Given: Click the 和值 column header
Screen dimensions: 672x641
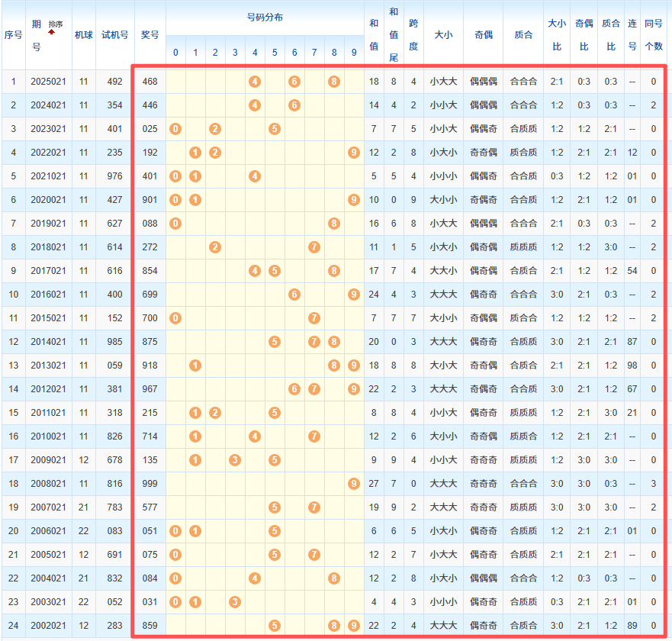Looking at the screenshot, I should (x=373, y=35).
